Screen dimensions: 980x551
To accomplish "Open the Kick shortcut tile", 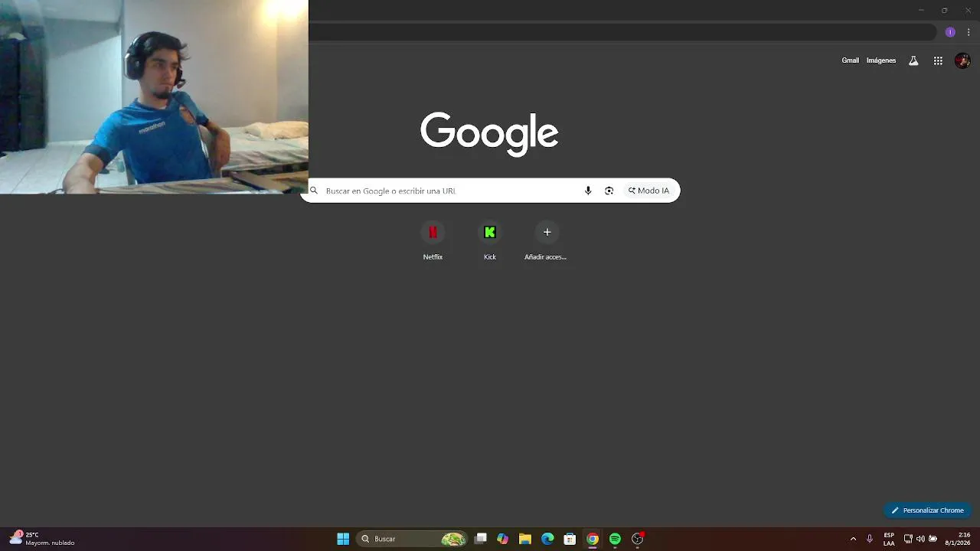I will pos(490,240).
